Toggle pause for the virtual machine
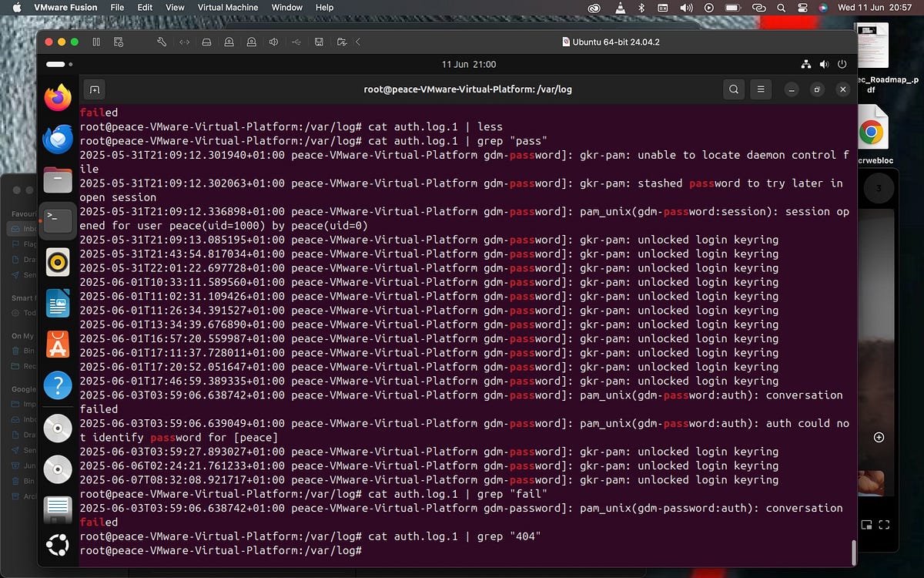This screenshot has height=578, width=924. pyautogui.click(x=96, y=42)
